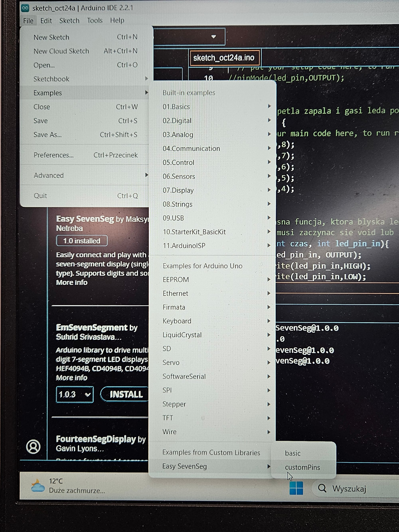Open the SoftwareSerial examples submenu

click(212, 376)
